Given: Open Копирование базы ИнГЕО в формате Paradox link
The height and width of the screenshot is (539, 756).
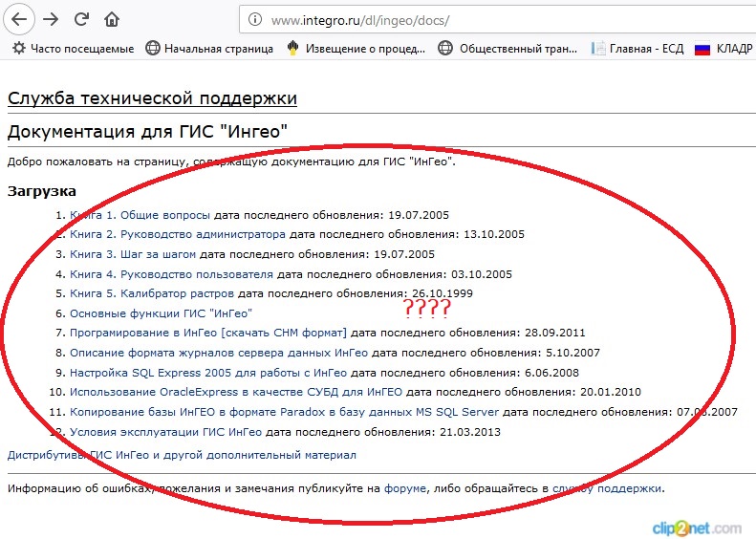Looking at the screenshot, I should point(285,412).
